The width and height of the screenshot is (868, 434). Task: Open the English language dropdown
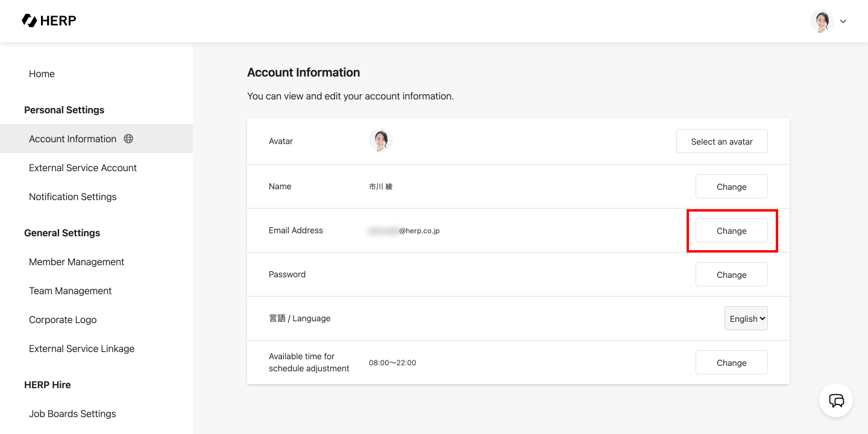pyautogui.click(x=746, y=319)
